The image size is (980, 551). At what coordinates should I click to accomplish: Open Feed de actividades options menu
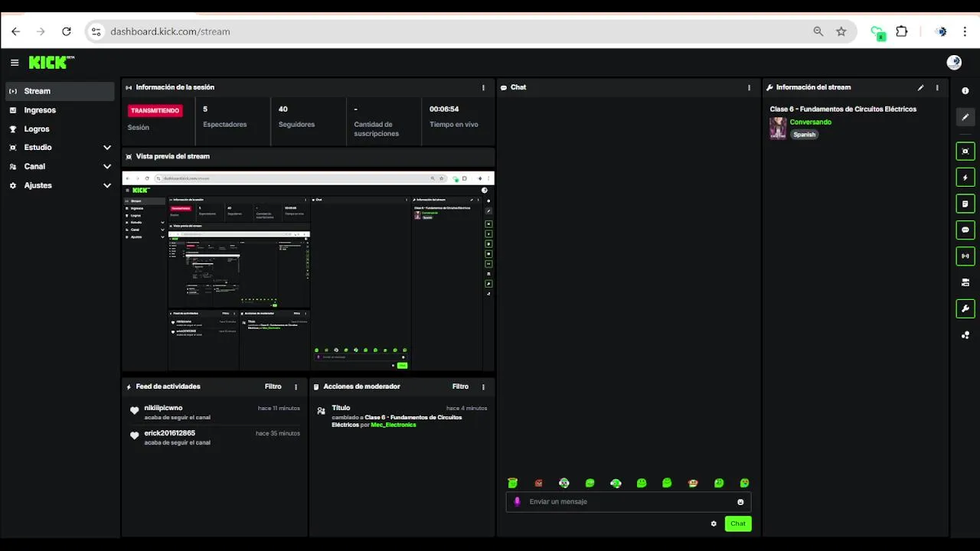(x=296, y=386)
